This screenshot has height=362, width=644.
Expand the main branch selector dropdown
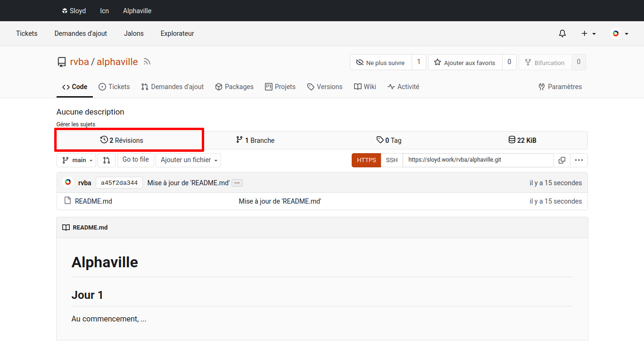click(76, 160)
